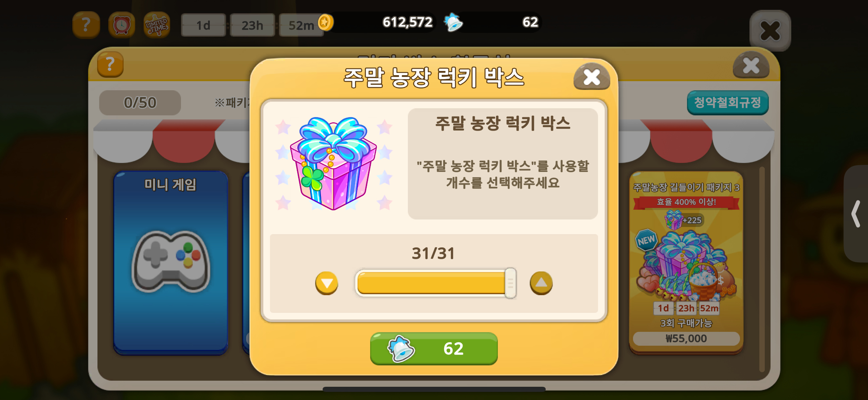868x400 pixels.
Task: Click the top-left orange question mark help icon
Action: pos(86,25)
